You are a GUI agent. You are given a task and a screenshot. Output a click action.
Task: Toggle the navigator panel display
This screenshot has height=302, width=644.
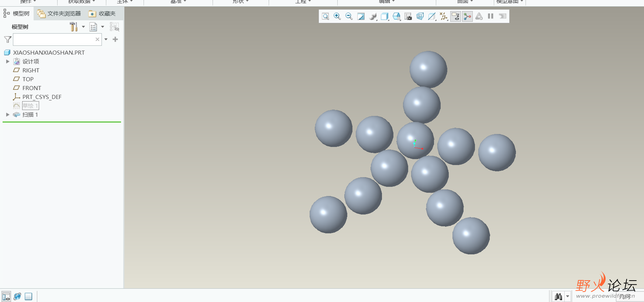click(x=6, y=296)
